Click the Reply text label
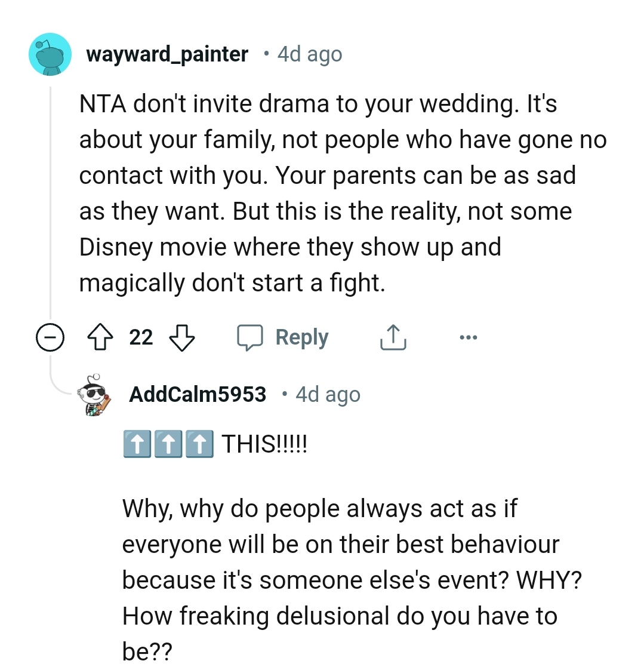This screenshot has width=644, height=670. pos(302,337)
